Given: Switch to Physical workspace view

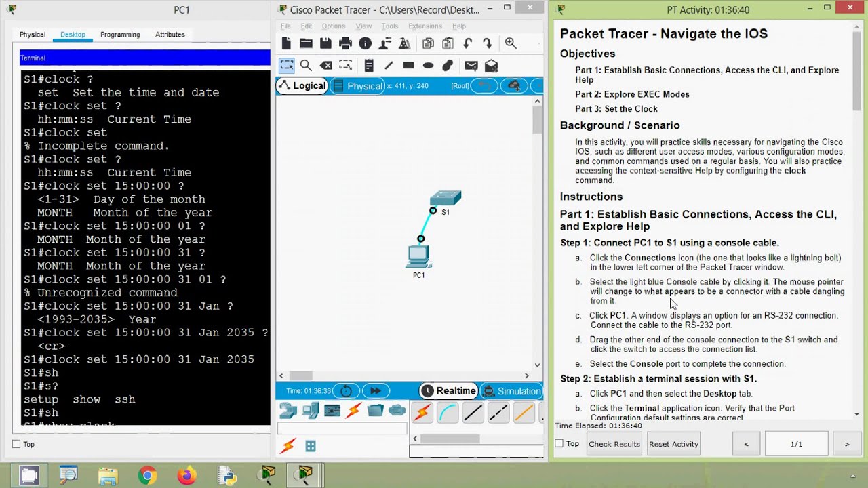Looking at the screenshot, I should click(357, 85).
